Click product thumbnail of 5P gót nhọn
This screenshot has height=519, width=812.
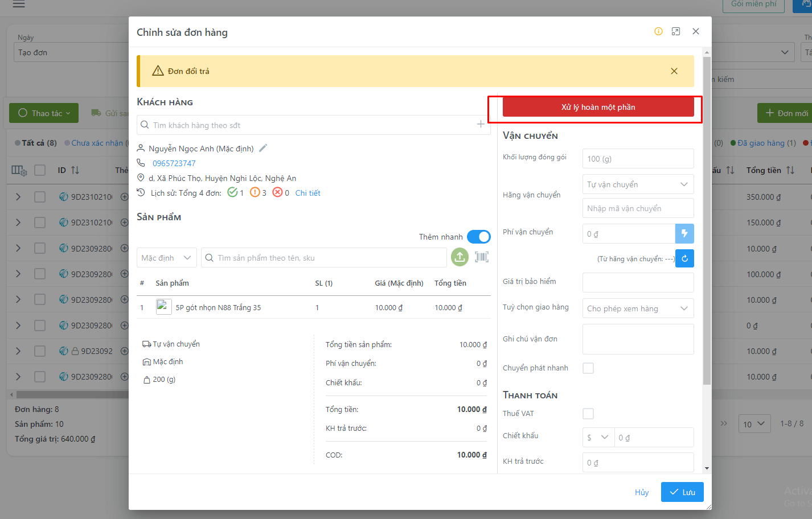coord(164,307)
